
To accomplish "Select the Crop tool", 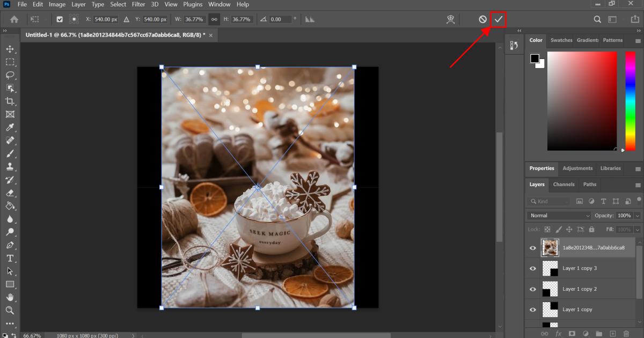I will (x=10, y=101).
